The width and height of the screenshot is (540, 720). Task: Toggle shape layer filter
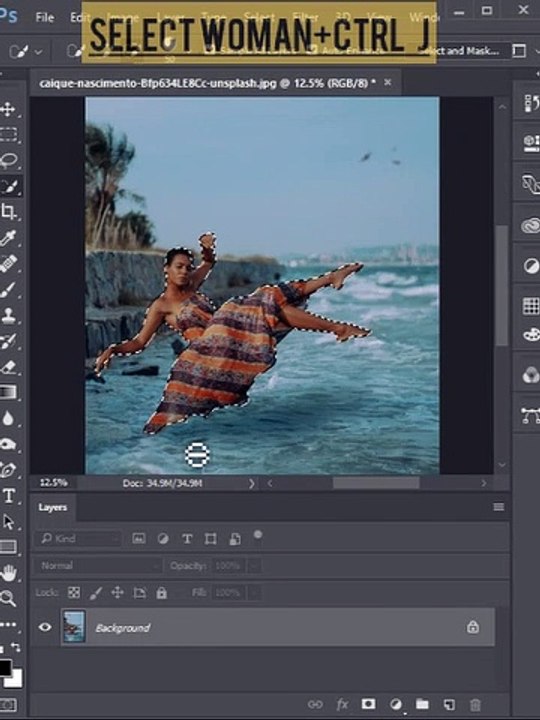click(x=211, y=539)
